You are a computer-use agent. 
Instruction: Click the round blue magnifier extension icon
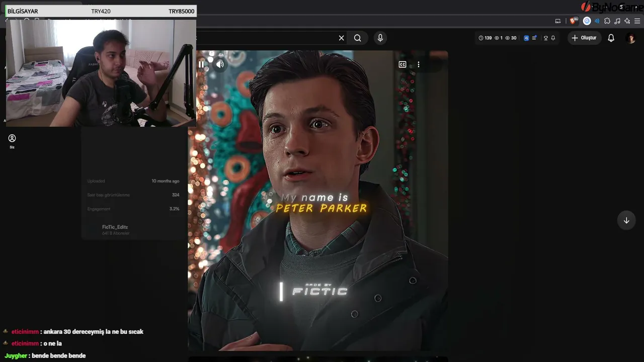click(x=587, y=21)
